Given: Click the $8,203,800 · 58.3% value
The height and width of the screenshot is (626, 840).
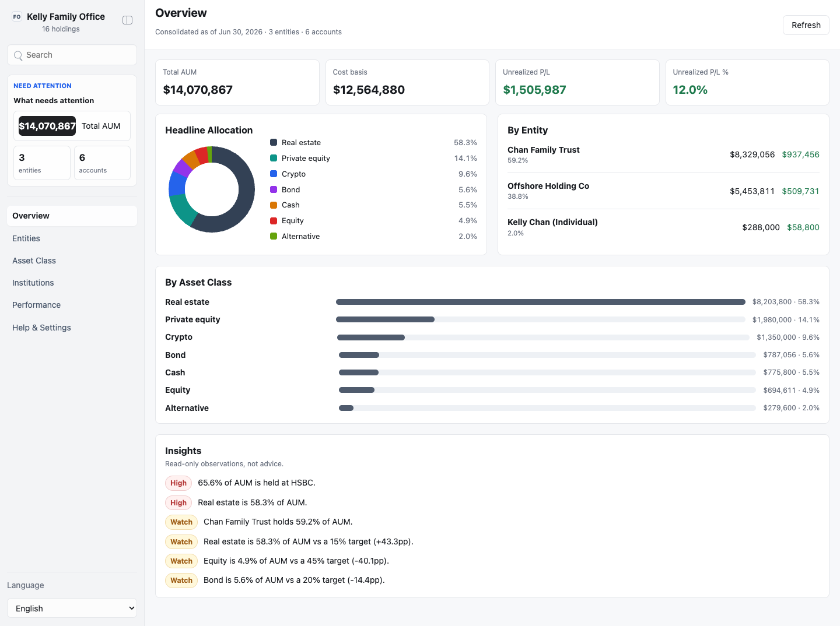Looking at the screenshot, I should (786, 302).
